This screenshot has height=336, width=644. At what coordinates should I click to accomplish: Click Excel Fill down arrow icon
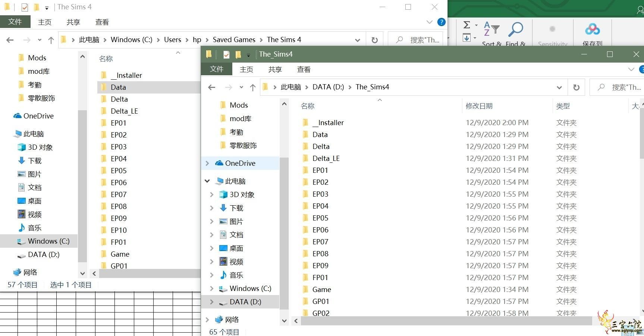(466, 38)
